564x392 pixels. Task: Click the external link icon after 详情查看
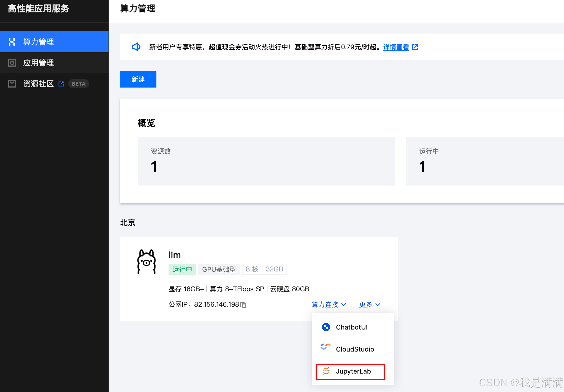point(415,47)
